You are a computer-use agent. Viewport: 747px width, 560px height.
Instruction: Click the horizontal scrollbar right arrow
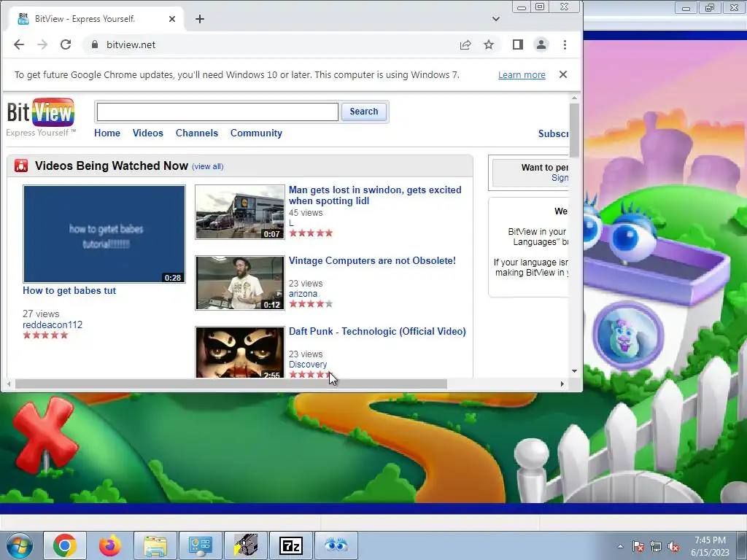tap(562, 384)
